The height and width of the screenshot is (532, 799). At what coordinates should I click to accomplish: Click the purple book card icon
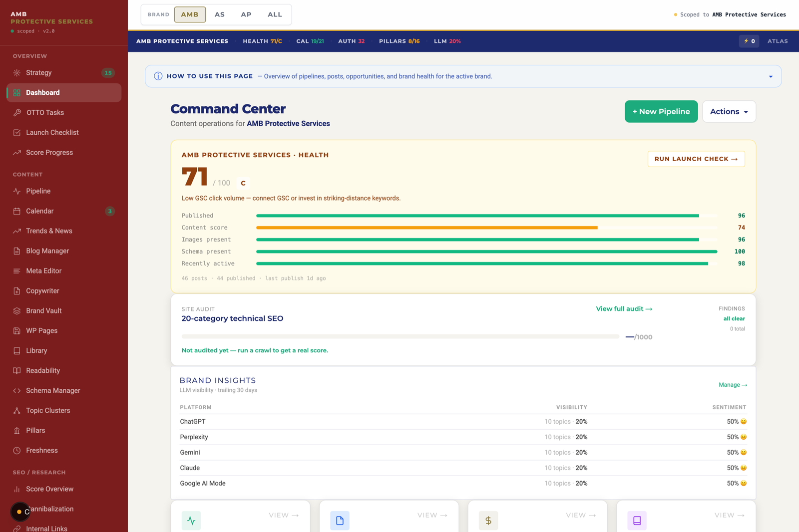[637, 521]
